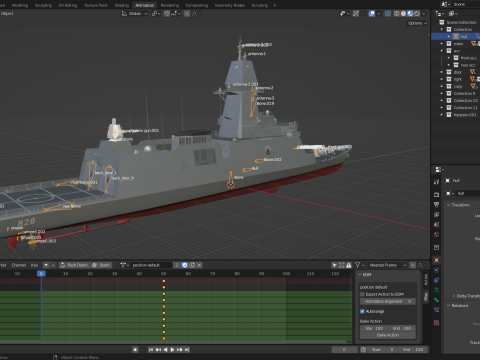Toggle viewport overlays button

[372, 14]
